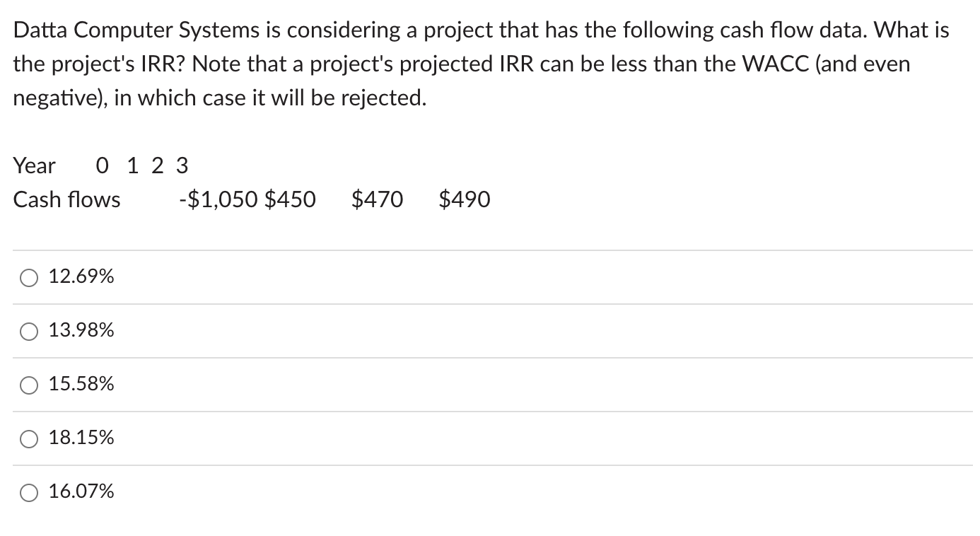Click the radio circle beside 18.15%
The height and width of the screenshot is (536, 980).
point(29,438)
